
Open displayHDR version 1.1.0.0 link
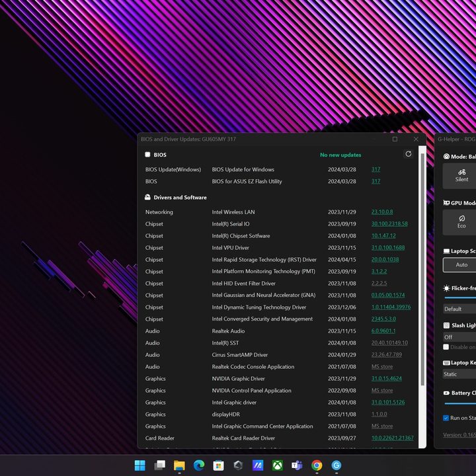pyautogui.click(x=379, y=414)
